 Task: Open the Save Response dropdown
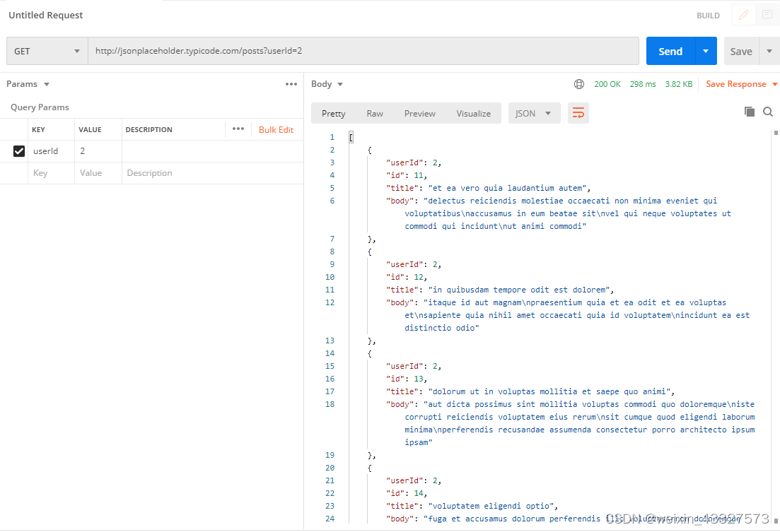click(x=741, y=84)
